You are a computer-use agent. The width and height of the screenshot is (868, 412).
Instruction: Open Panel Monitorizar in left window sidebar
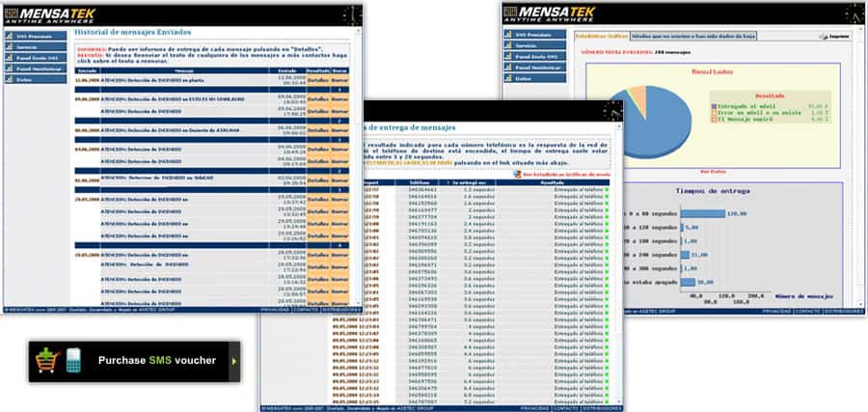pyautogui.click(x=36, y=69)
